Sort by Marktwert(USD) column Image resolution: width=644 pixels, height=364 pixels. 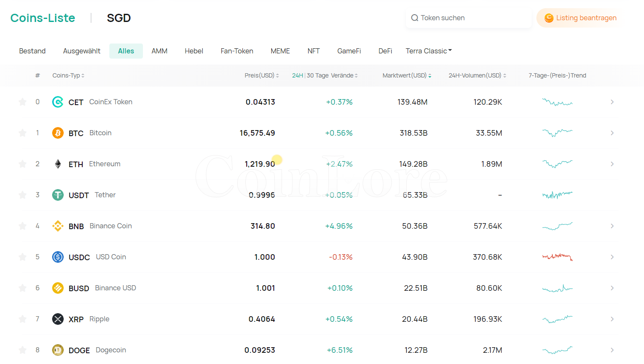(x=407, y=75)
